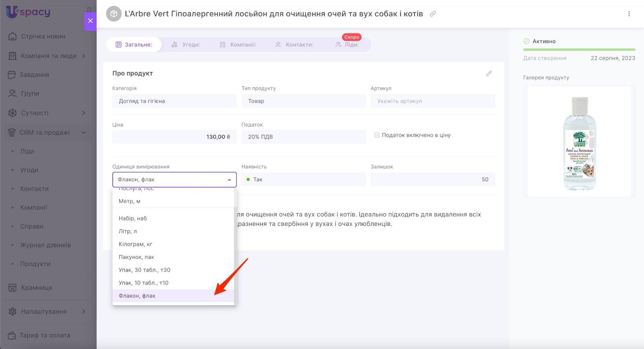Select Флакон, флак from the unit list
This screenshot has height=349, width=644.
coord(137,296)
